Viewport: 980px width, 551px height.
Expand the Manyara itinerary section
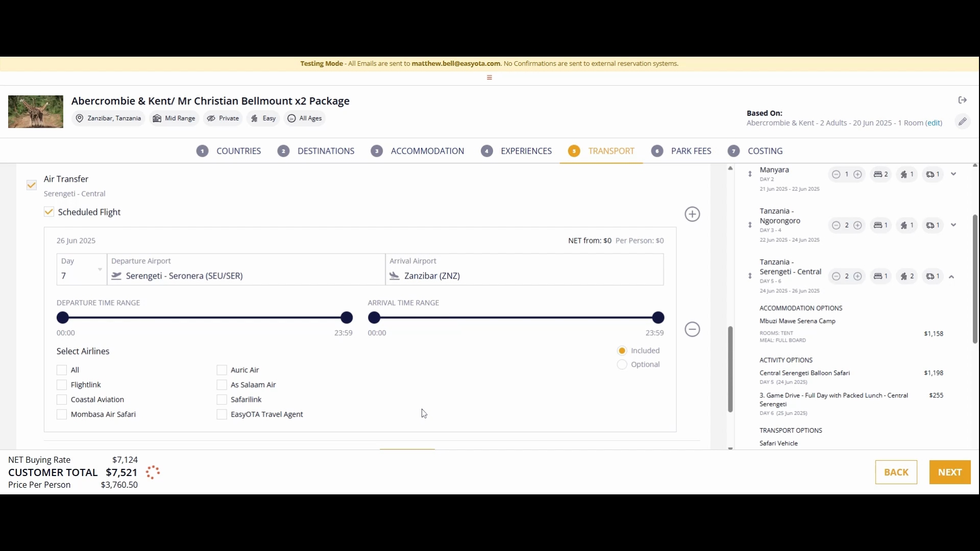[953, 174]
